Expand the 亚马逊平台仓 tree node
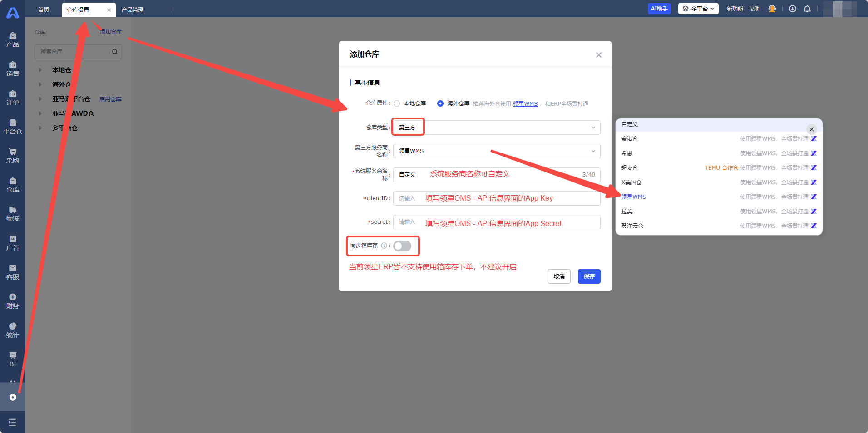 40,99
